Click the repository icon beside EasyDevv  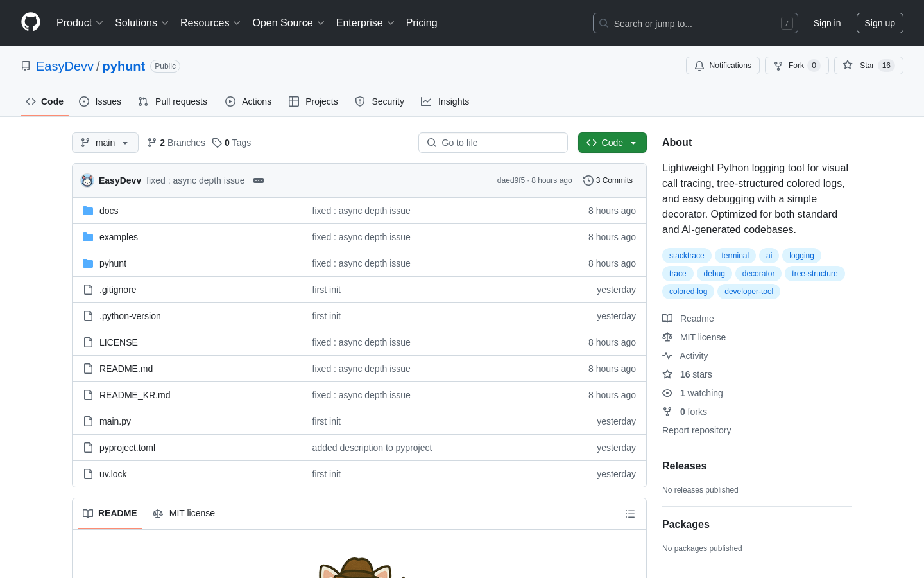[26, 66]
